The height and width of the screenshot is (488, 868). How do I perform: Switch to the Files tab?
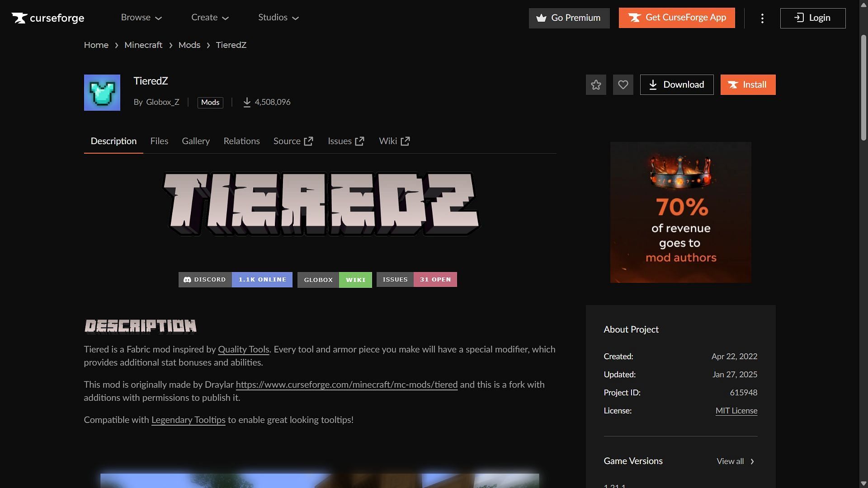[159, 141]
